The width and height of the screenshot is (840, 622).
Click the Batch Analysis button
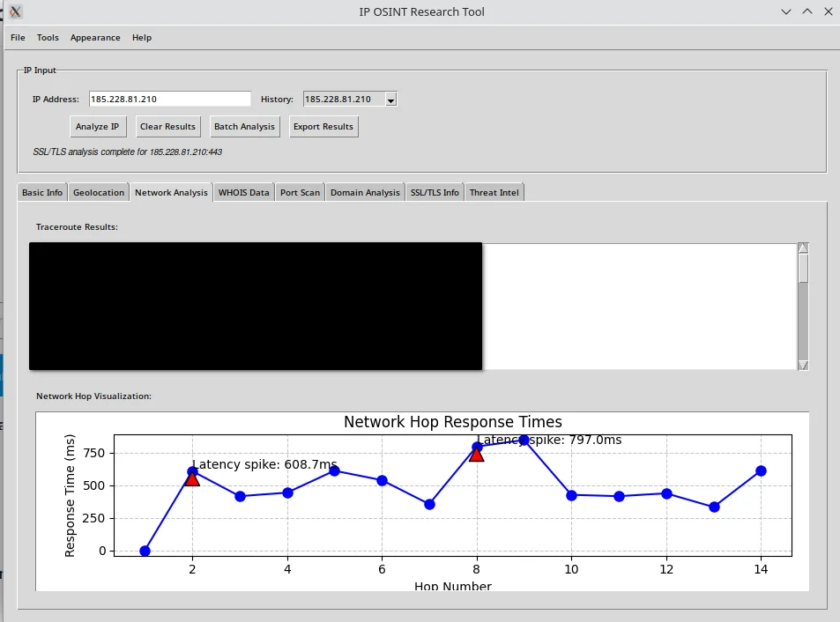coord(244,127)
